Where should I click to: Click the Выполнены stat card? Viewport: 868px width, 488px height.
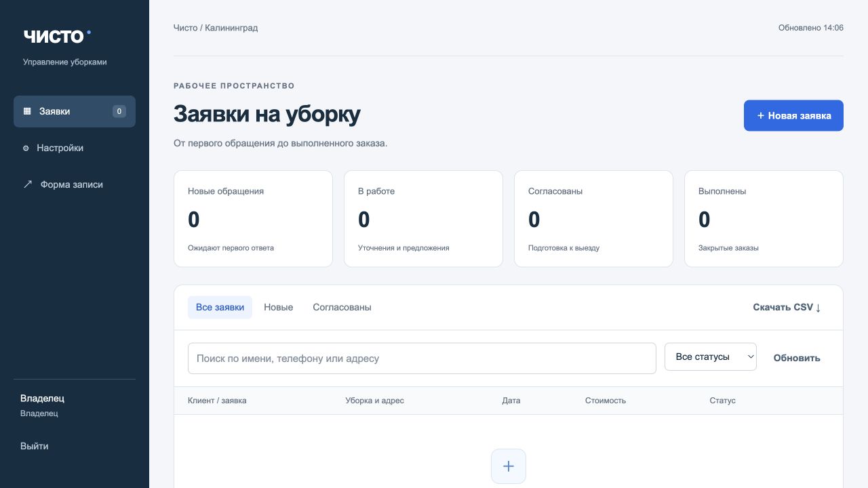[764, 218]
